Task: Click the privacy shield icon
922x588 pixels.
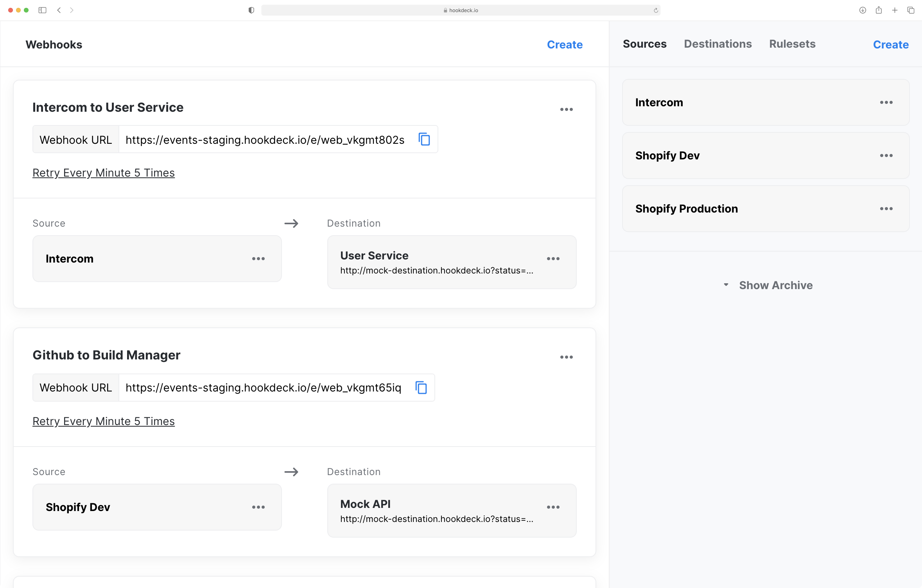Action: coord(251,10)
